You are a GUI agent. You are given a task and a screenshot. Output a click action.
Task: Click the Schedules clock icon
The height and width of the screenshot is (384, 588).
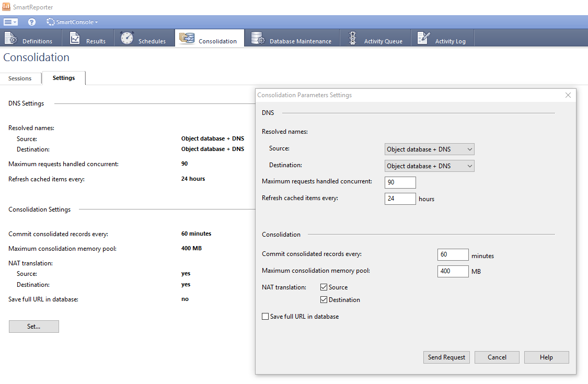pyautogui.click(x=127, y=38)
